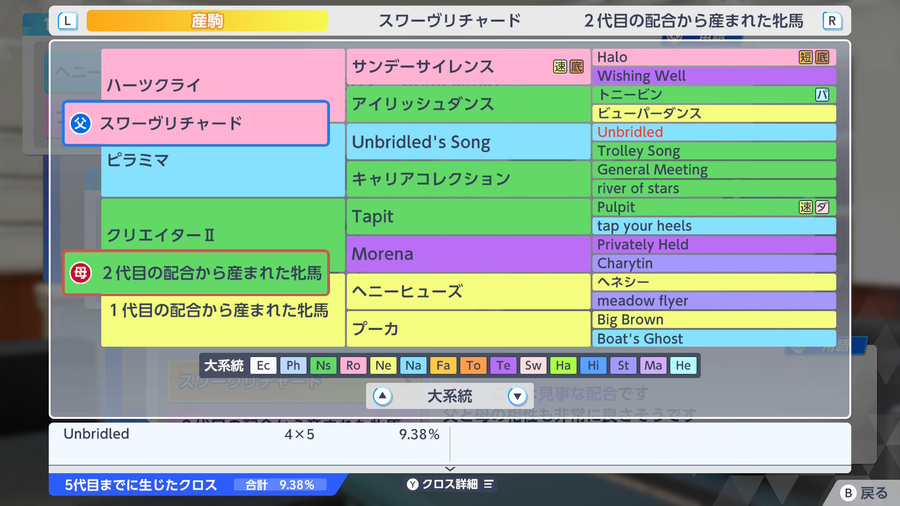Select the He lineage swatch
900x506 pixels.
683,365
